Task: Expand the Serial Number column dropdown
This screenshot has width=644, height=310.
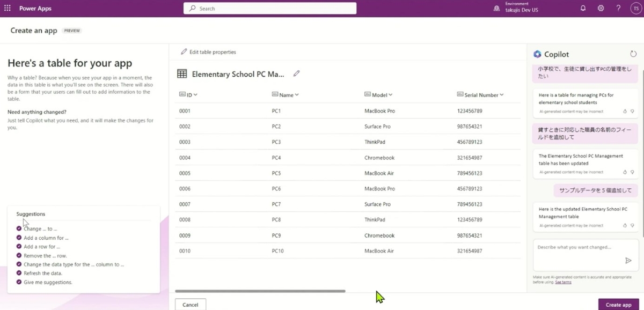Action: [x=502, y=95]
